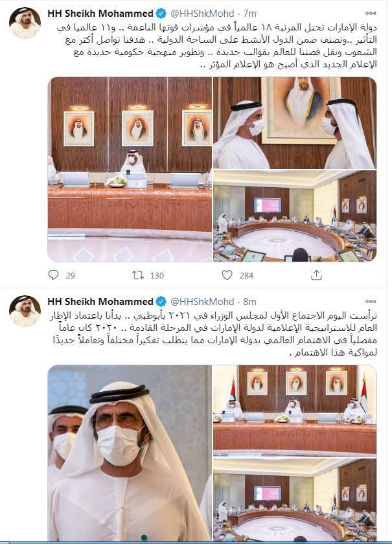Like the tweet with 284 likes
The height and width of the screenshot is (544, 392).
point(227,275)
